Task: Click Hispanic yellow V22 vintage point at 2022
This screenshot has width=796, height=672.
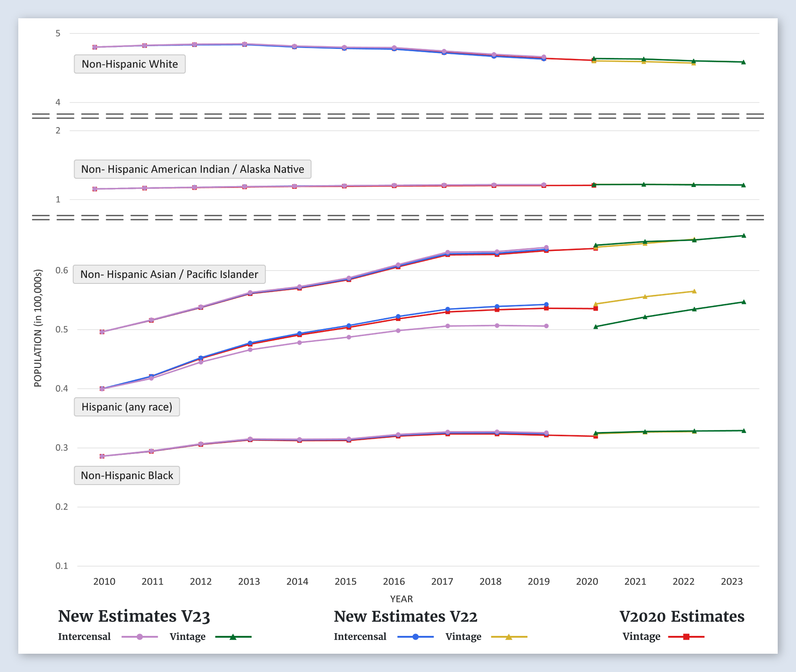Action: coord(694,291)
